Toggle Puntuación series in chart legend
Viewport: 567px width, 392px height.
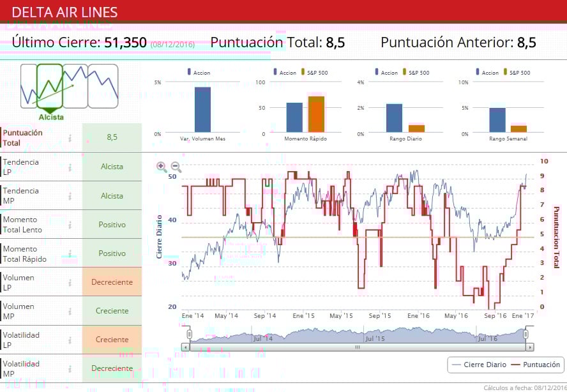(536, 365)
